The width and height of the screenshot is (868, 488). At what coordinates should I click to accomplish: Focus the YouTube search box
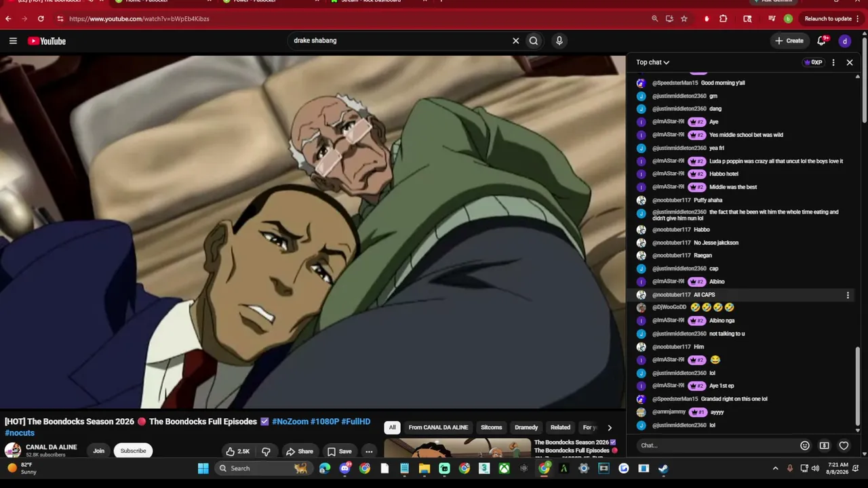coord(400,41)
